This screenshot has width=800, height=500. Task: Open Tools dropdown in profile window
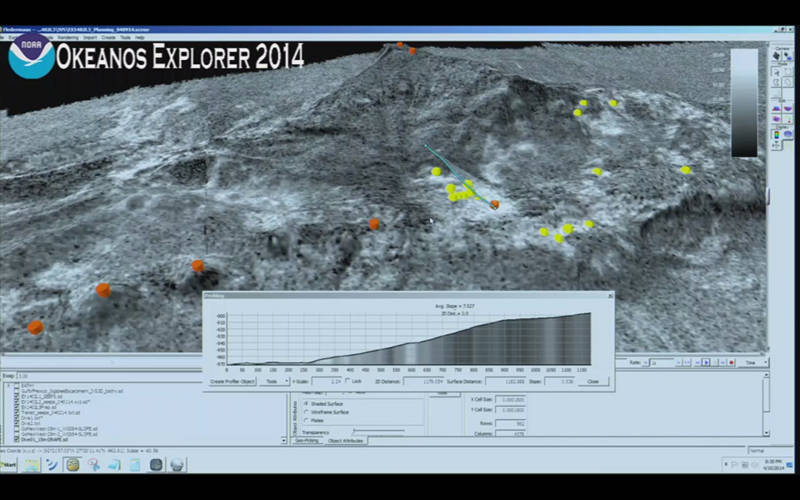point(274,382)
